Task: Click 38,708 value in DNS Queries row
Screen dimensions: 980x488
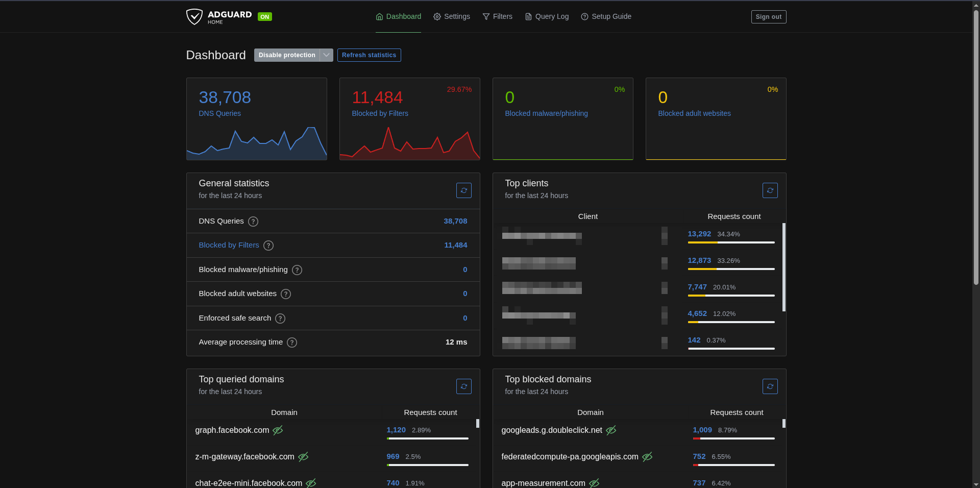Action: click(455, 221)
